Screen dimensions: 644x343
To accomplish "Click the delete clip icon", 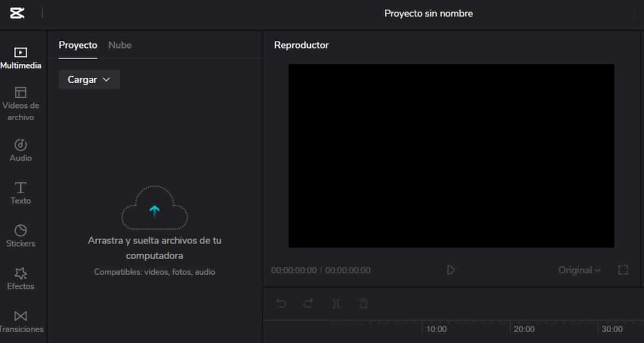I will [363, 303].
